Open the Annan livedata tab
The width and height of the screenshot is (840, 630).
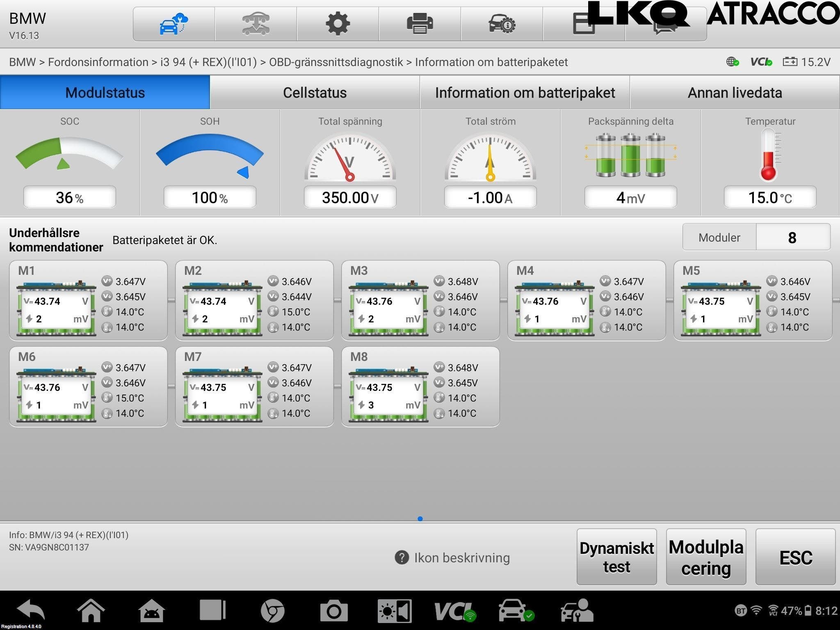click(x=735, y=92)
